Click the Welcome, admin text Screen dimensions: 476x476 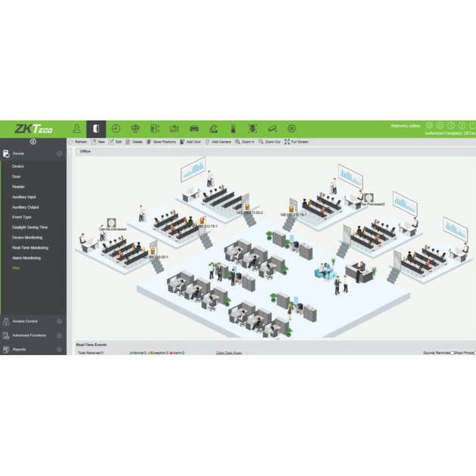tap(406, 125)
